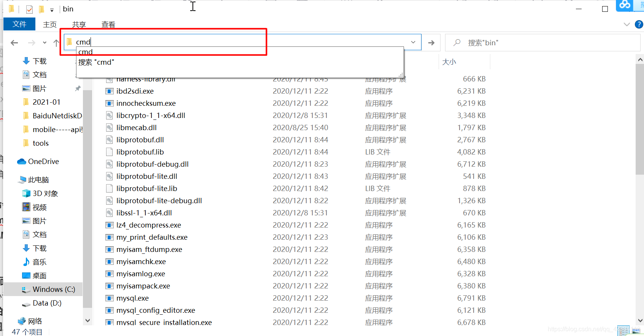The image size is (644, 336).
Task: Click libprotobuf-lite-debug.dll file name
Action: point(159,201)
